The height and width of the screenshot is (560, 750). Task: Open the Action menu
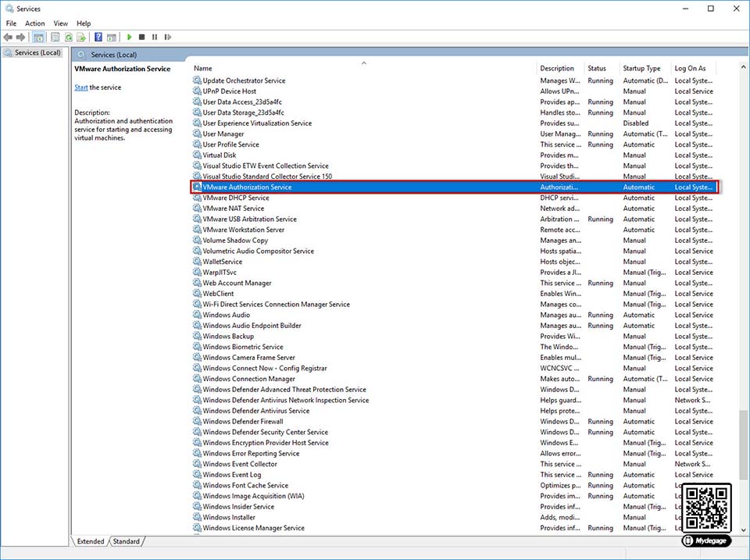coord(35,23)
